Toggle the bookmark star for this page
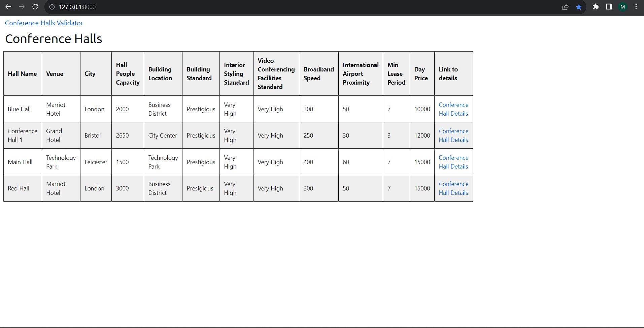The image size is (644, 328). tap(579, 7)
